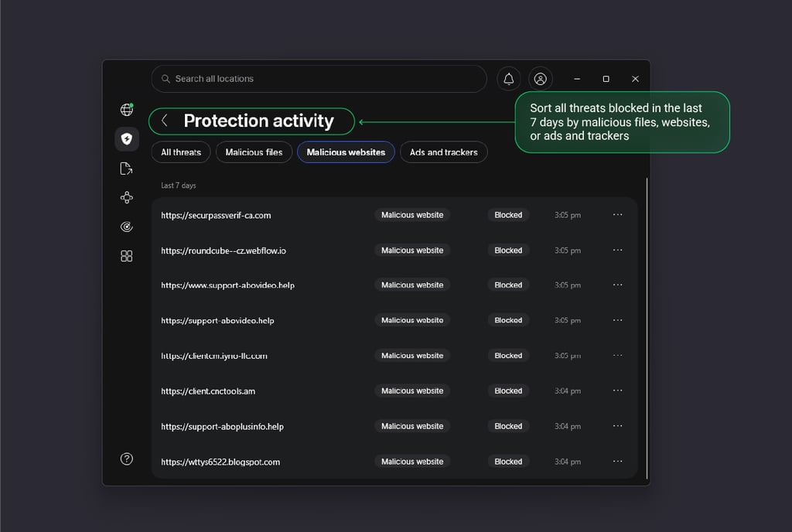Click Blocked badge for support-aboplusinfo.help

pos(508,427)
